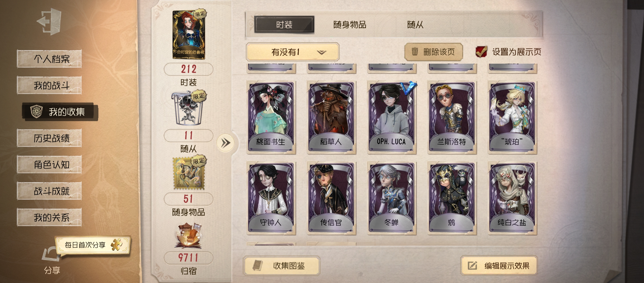Switch to the 随从 tab
The width and height of the screenshot is (644, 283).
point(415,25)
